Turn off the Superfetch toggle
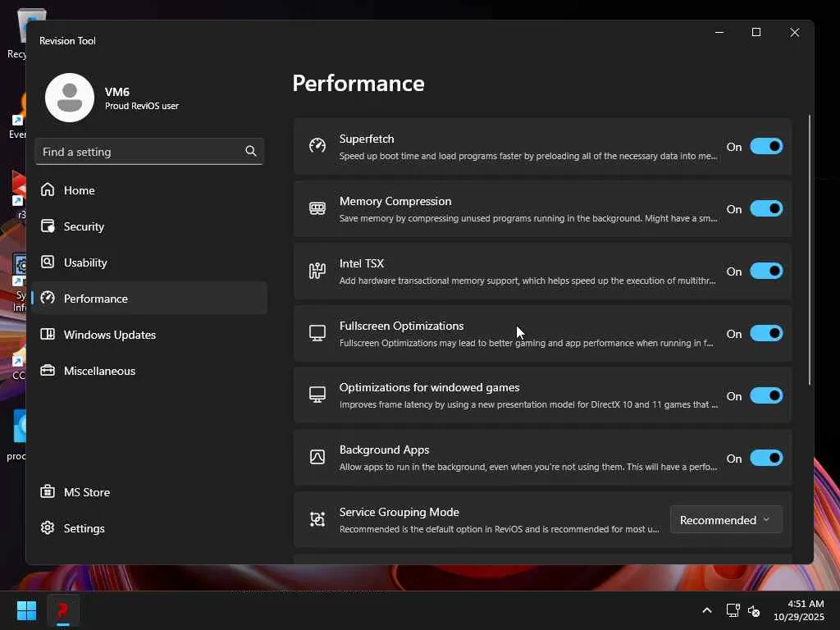 [x=766, y=146]
